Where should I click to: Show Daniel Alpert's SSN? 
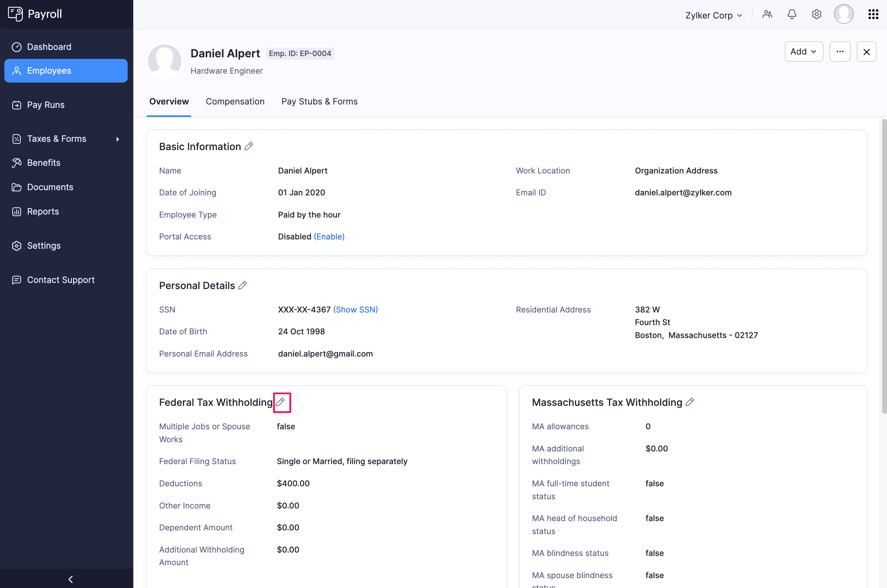[x=355, y=309]
